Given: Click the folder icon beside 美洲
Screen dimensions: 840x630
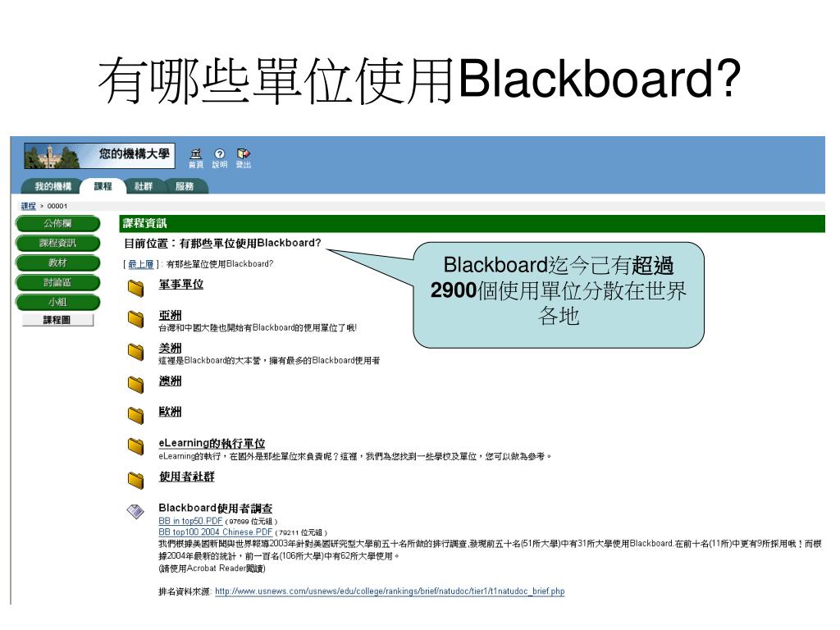Looking at the screenshot, I should tap(136, 351).
